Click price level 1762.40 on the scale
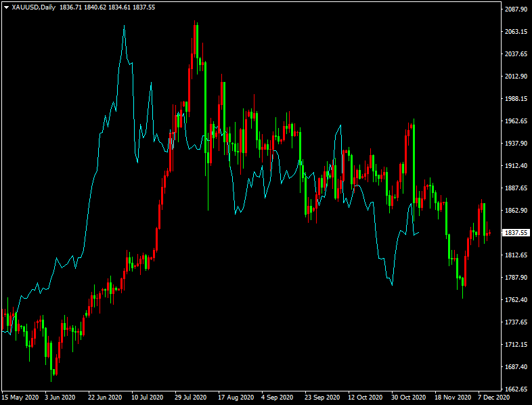 click(516, 300)
